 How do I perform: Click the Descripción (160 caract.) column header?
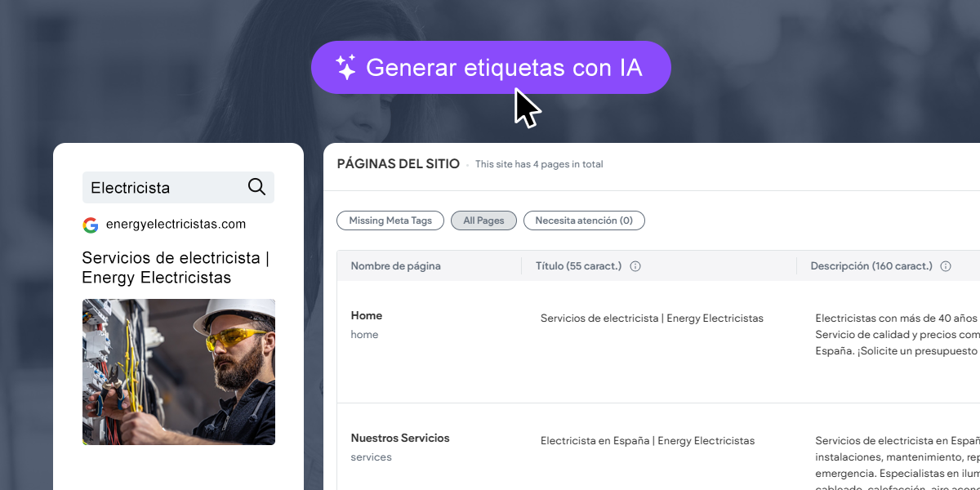tap(871, 266)
